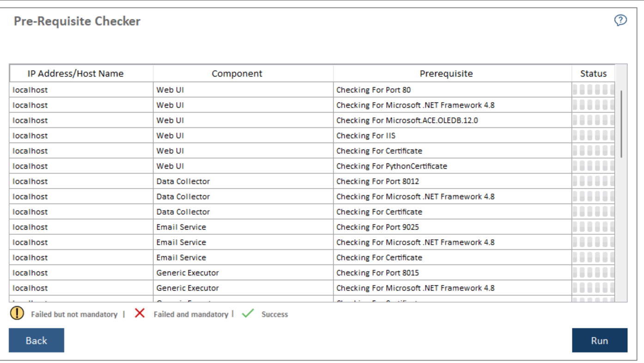
Task: Select the Checking For PythonCertificate cell
Action: point(391,166)
